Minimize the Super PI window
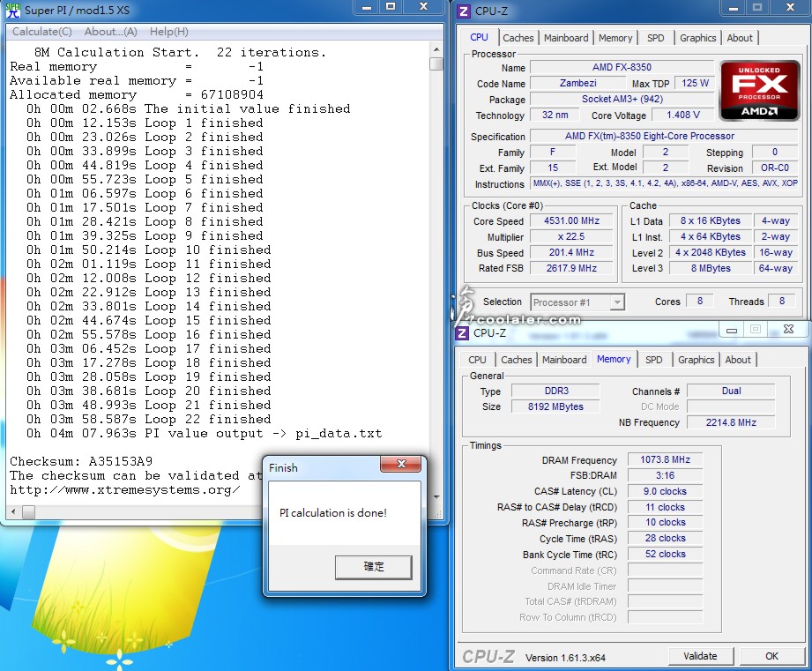The height and width of the screenshot is (671, 812). [x=367, y=7]
